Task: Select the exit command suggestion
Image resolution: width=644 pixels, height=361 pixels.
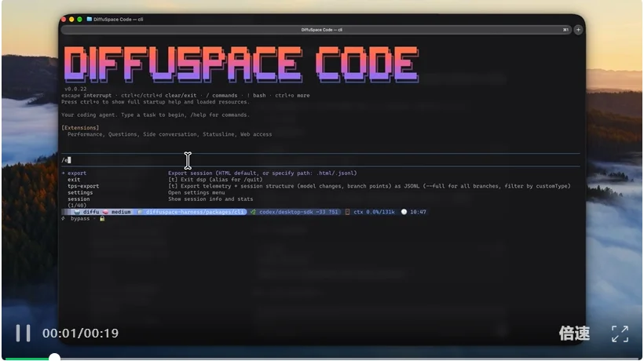Action: (74, 180)
